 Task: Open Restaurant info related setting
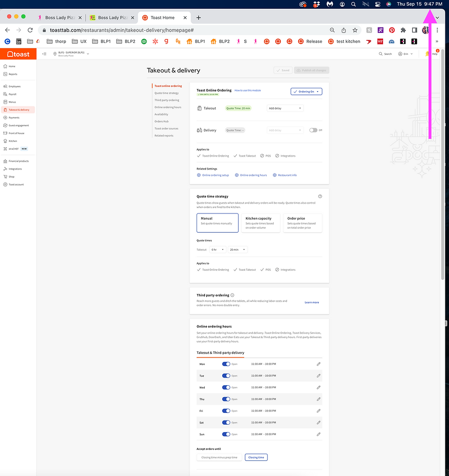tap(285, 175)
